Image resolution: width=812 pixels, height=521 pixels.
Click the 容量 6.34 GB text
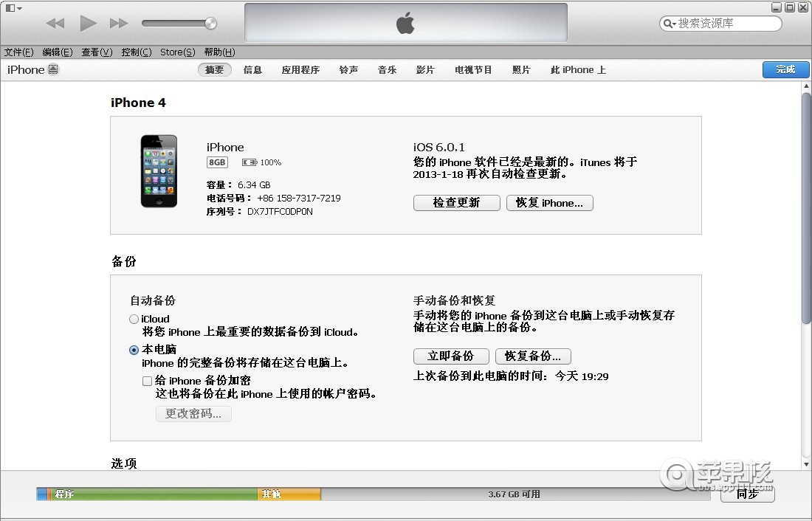238,185
